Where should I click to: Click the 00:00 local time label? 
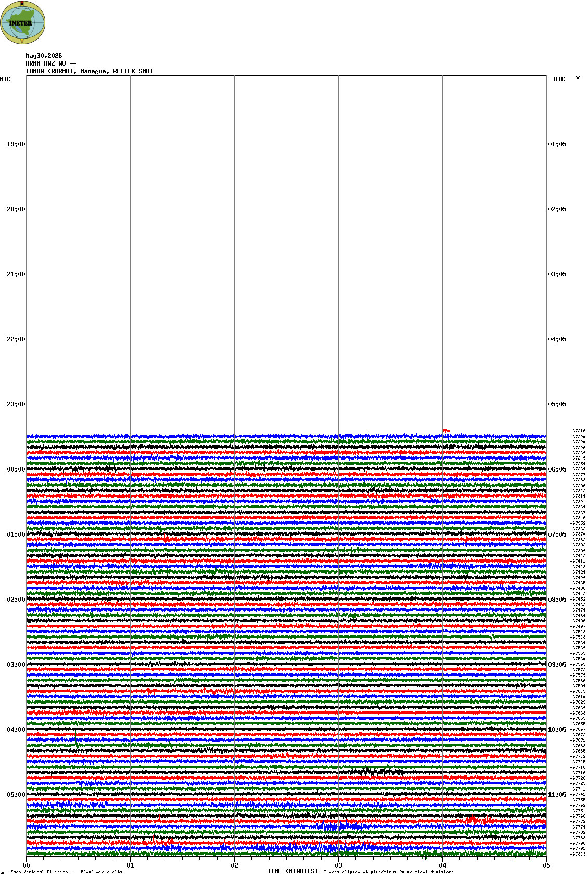pyautogui.click(x=16, y=469)
